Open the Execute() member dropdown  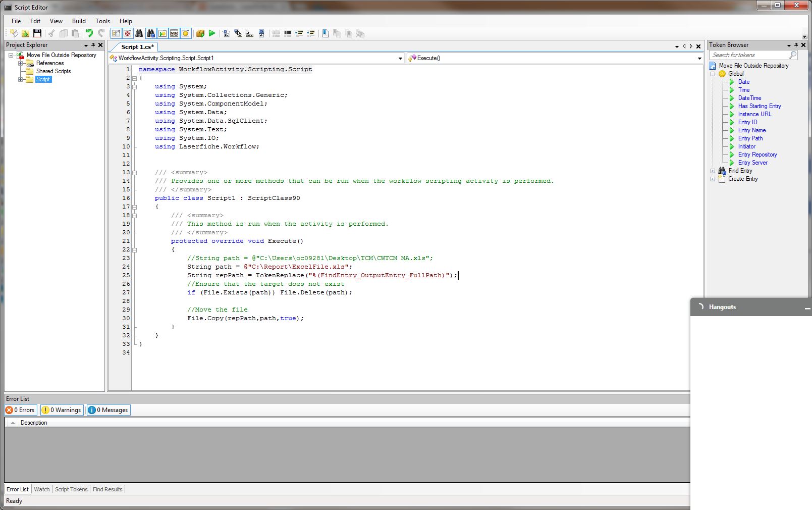[x=699, y=58]
